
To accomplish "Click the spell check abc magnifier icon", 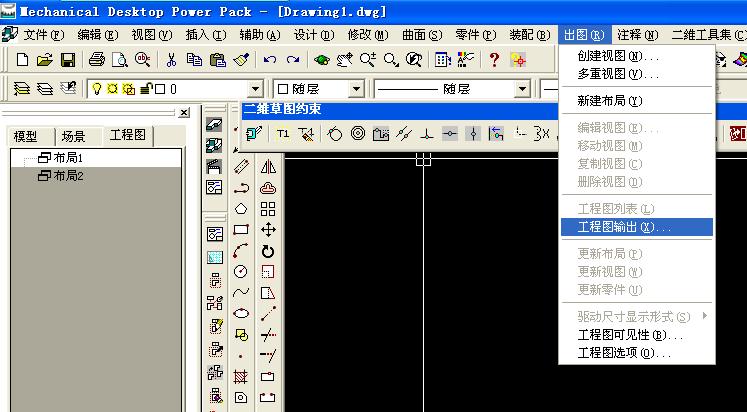I will point(142,60).
